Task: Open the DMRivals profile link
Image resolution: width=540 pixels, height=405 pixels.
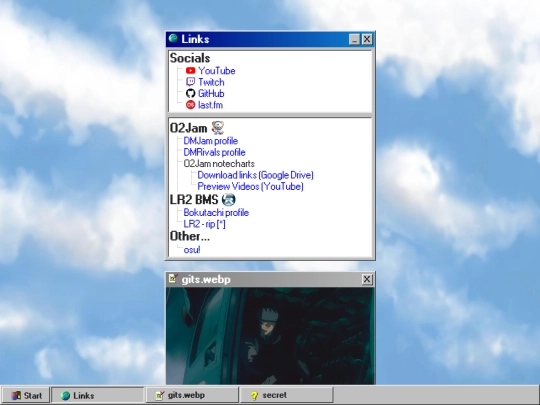Action: (x=214, y=152)
